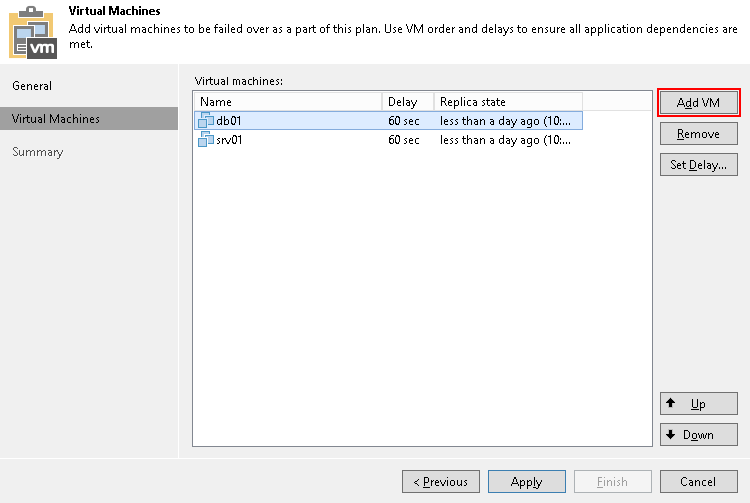Select the srv01 row by its name
750x503 pixels.
[231, 140]
